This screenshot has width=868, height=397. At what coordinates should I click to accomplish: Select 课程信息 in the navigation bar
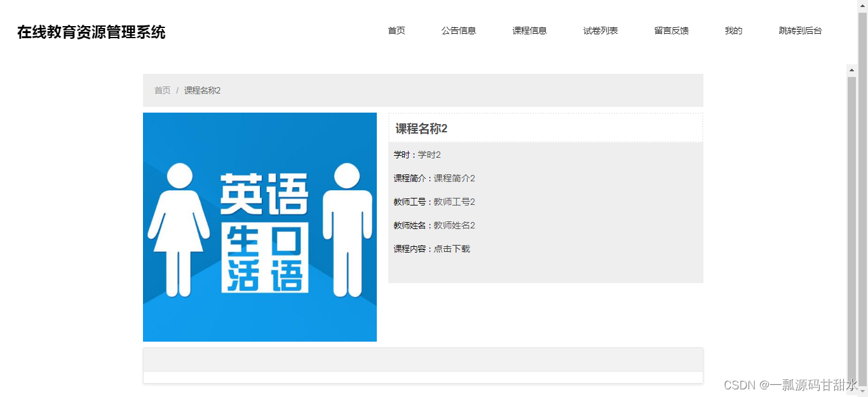coord(529,31)
